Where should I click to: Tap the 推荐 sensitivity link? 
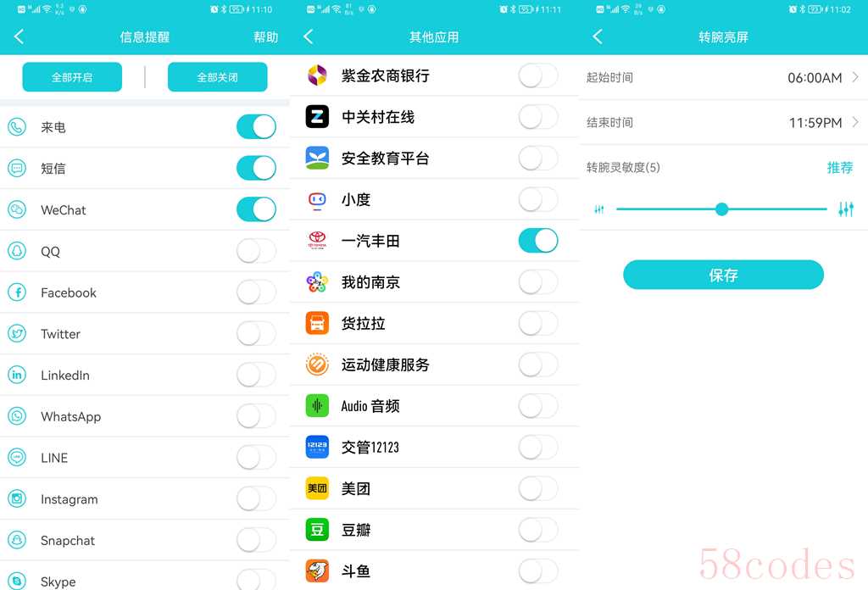(840, 167)
